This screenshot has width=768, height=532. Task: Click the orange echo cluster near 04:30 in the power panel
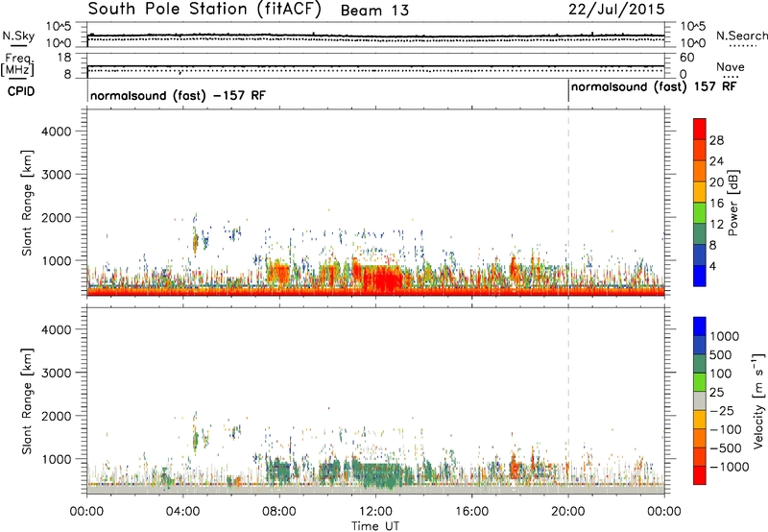pos(196,243)
